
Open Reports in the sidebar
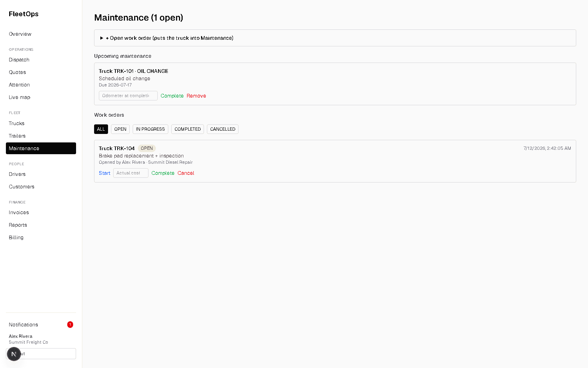pos(41,225)
